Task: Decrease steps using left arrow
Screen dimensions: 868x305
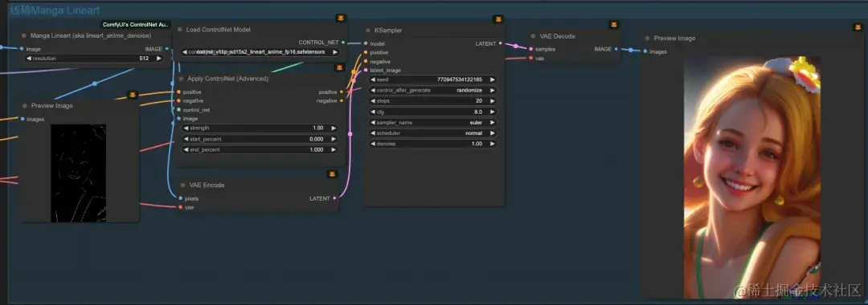Action: [373, 101]
